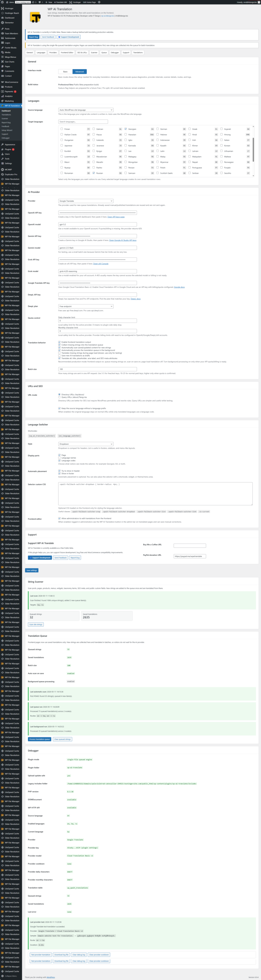
Task: Click the Appearance brush icon in sidebar
Action: click(x=2, y=145)
